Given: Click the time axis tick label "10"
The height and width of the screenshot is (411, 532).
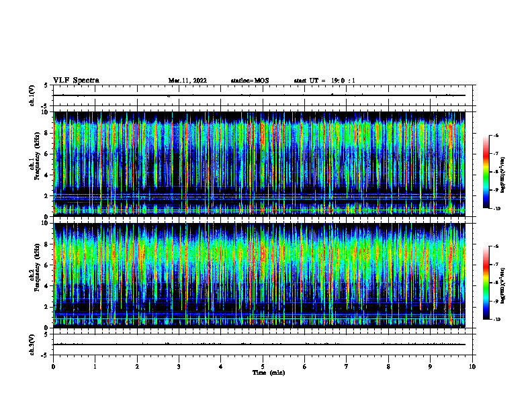Looking at the screenshot, I should 472,367.
